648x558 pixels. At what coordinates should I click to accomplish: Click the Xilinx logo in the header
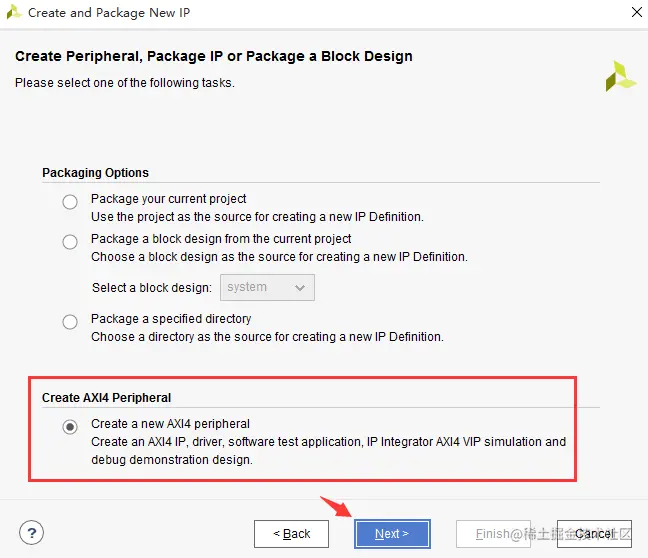[x=620, y=76]
